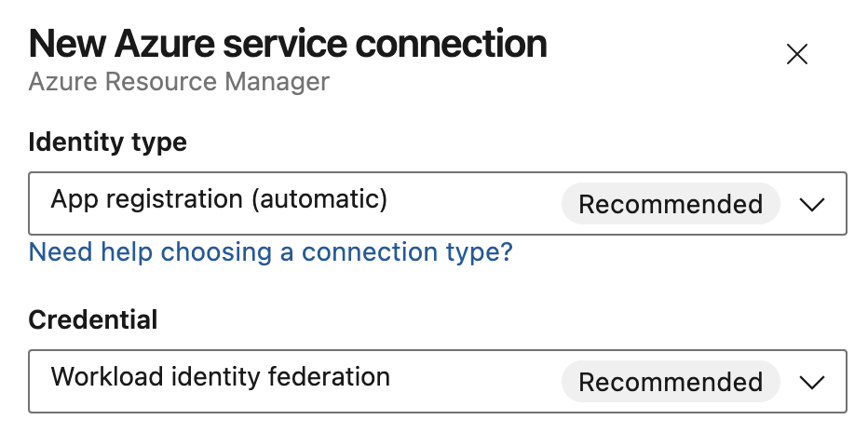
Task: Open the Workload identity federation combo box
Action: coord(438,381)
